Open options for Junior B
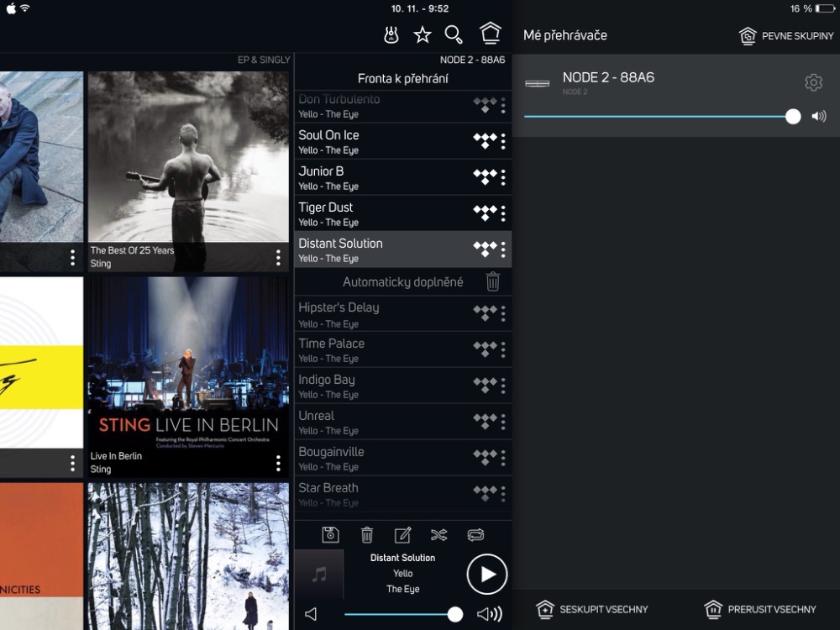The height and width of the screenshot is (630, 840). click(x=503, y=177)
